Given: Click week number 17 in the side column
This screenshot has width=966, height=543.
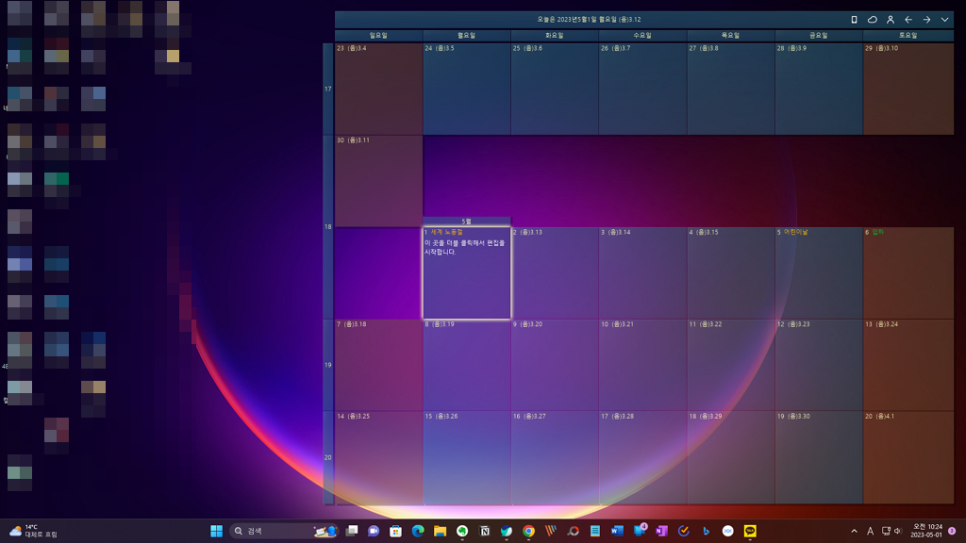Looking at the screenshot, I should [x=328, y=89].
